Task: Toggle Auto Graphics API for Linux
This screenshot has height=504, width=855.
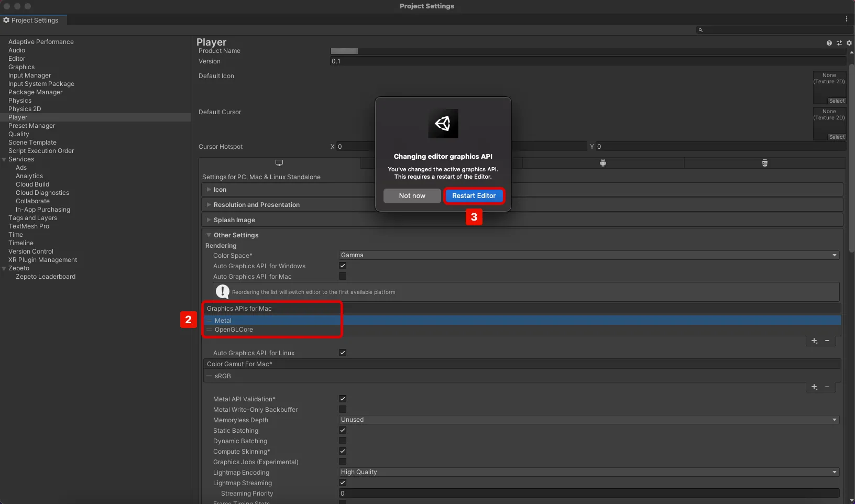Action: [343, 353]
